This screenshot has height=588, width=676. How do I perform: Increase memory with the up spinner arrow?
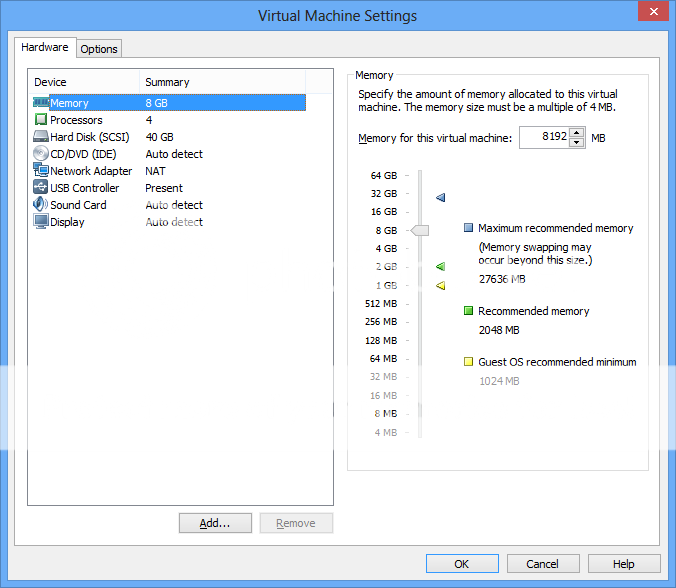click(576, 133)
